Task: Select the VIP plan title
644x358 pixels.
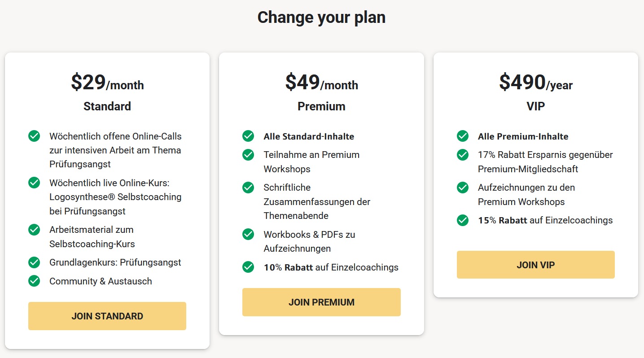Action: pos(535,106)
